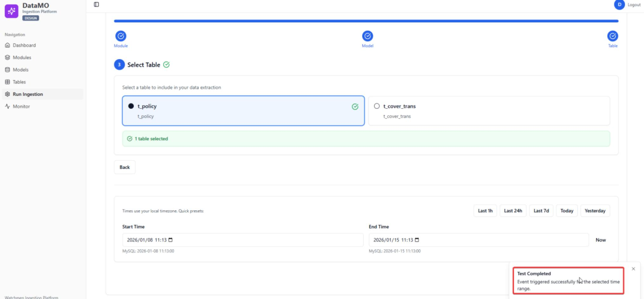Toggle the sidebar collapse icon
The height and width of the screenshot is (299, 644).
pyautogui.click(x=96, y=4)
